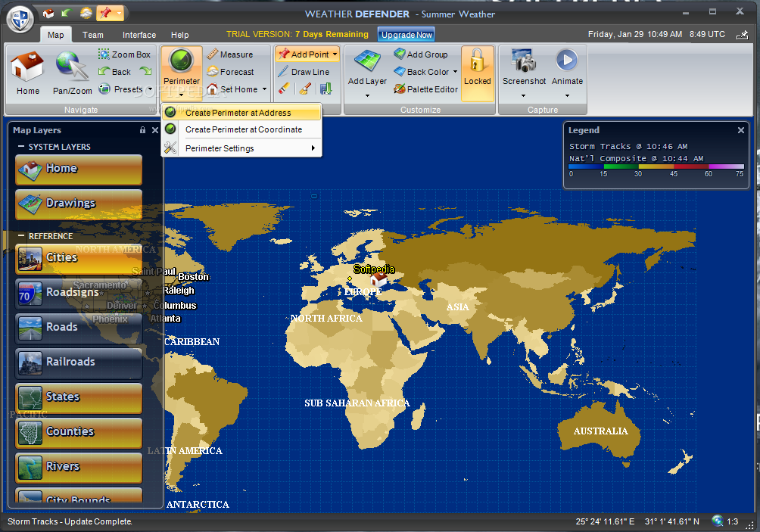Click the Screenshot camera icon

point(524,62)
